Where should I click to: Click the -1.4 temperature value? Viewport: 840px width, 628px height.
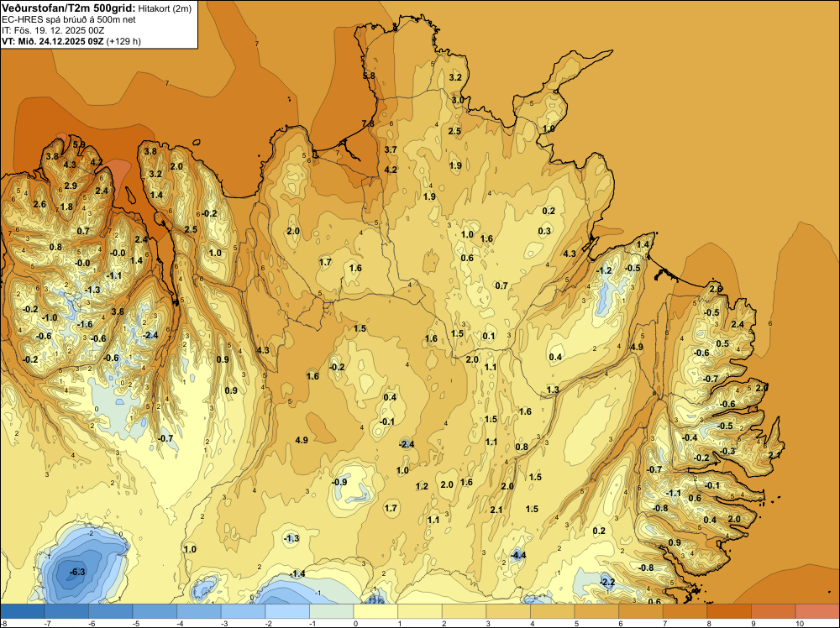pos(297,573)
